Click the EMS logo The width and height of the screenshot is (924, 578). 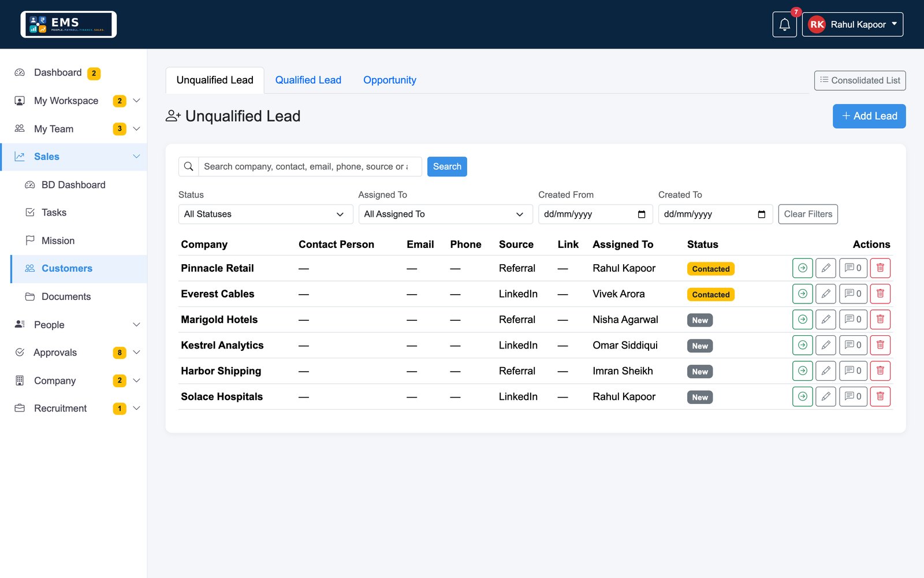click(69, 24)
